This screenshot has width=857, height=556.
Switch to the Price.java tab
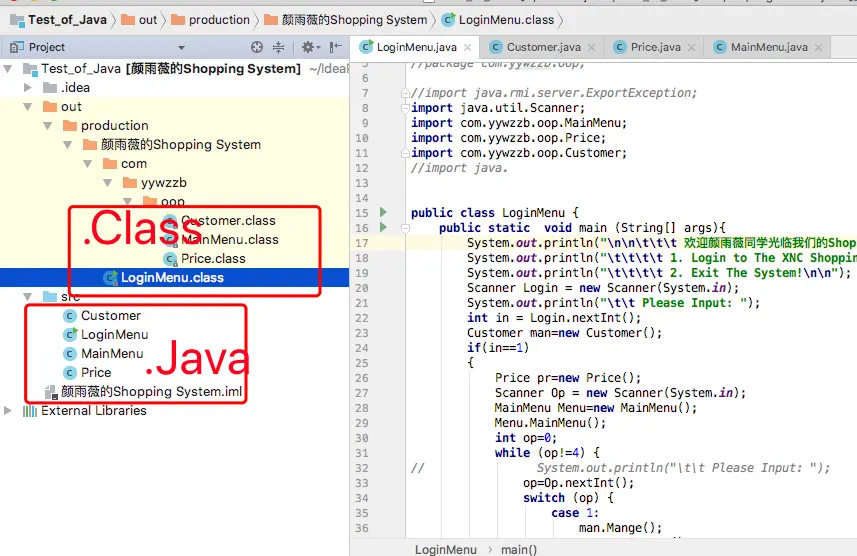(655, 47)
